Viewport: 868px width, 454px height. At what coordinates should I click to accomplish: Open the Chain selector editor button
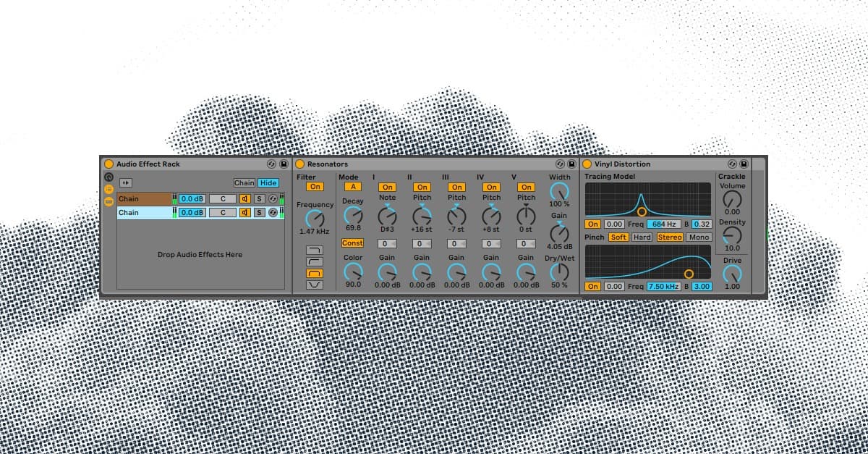click(x=244, y=183)
